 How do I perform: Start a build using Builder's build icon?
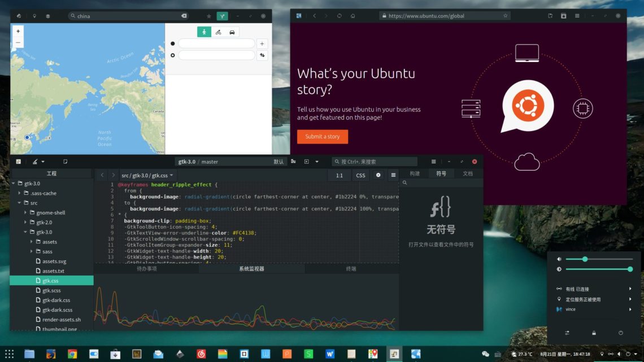(x=294, y=162)
